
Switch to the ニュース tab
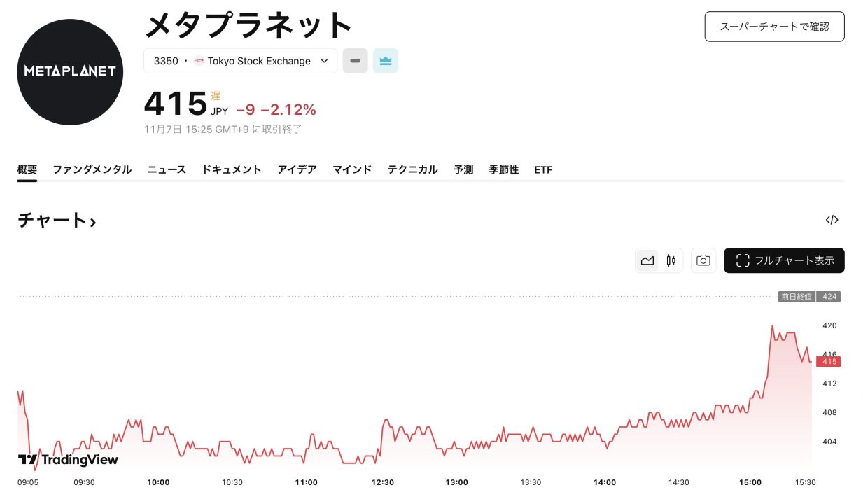167,169
